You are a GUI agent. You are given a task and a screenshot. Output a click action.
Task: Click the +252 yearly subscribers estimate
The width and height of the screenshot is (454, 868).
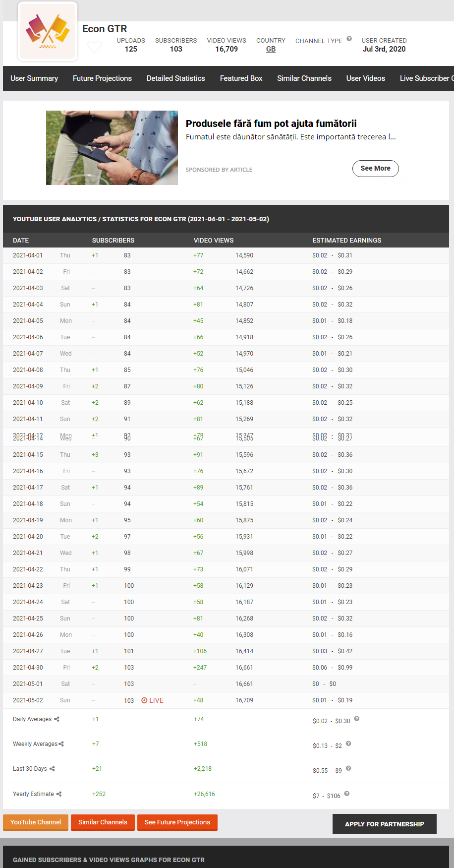pyautogui.click(x=99, y=794)
